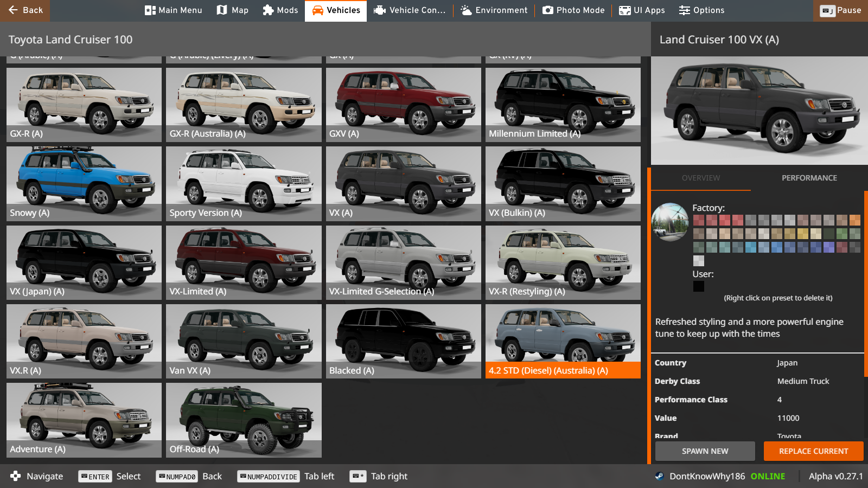
Task: Select Sporty Version (A) vehicle
Action: pyautogui.click(x=244, y=184)
